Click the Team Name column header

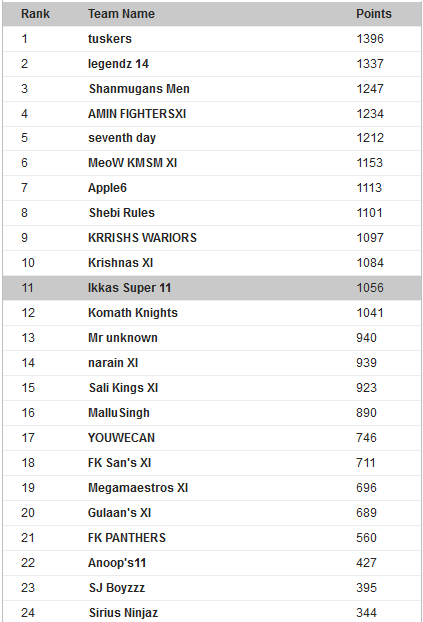121,14
